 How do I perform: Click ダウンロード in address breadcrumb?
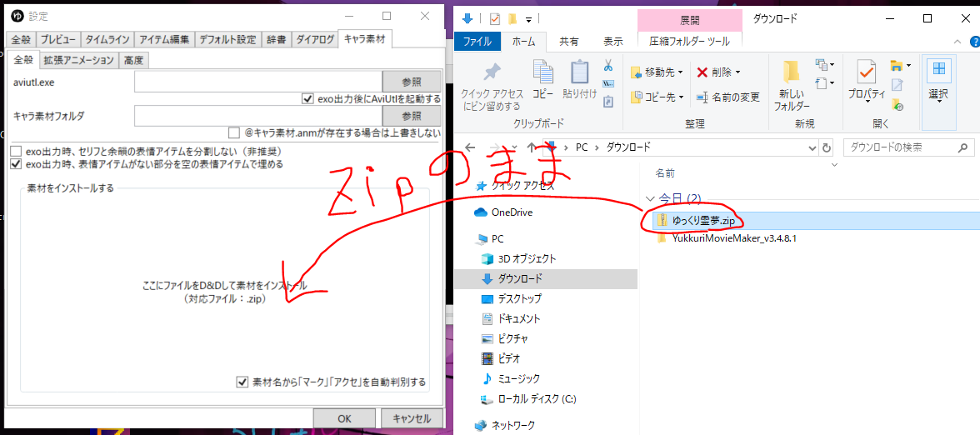(628, 147)
